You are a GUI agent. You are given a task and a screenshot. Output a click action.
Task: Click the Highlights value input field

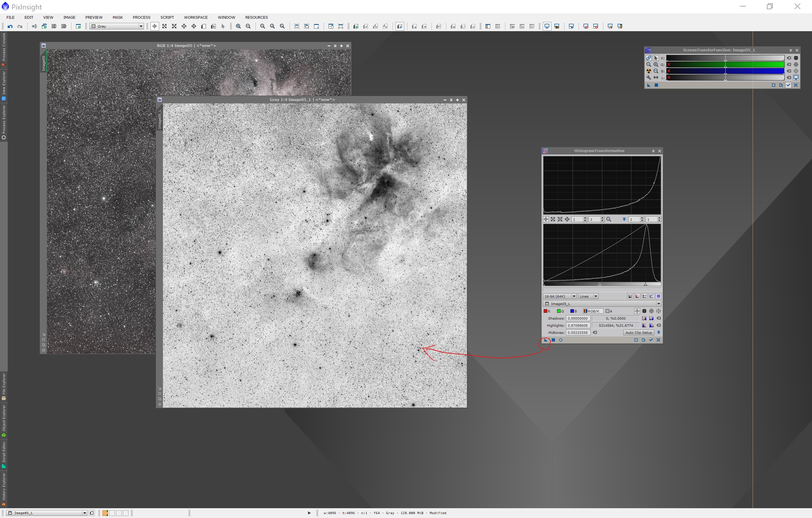[x=578, y=325]
